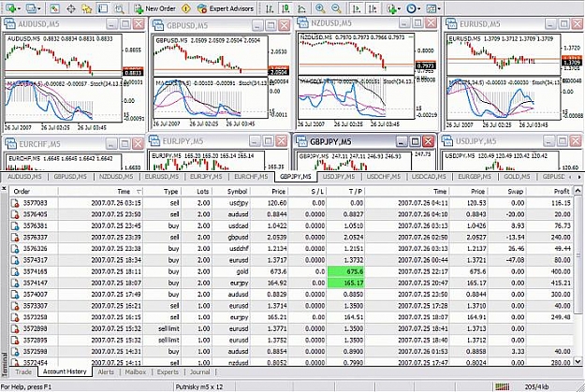The width and height of the screenshot is (585, 392).
Task: Open a new chart from the toolbar
Action: [x=10, y=8]
